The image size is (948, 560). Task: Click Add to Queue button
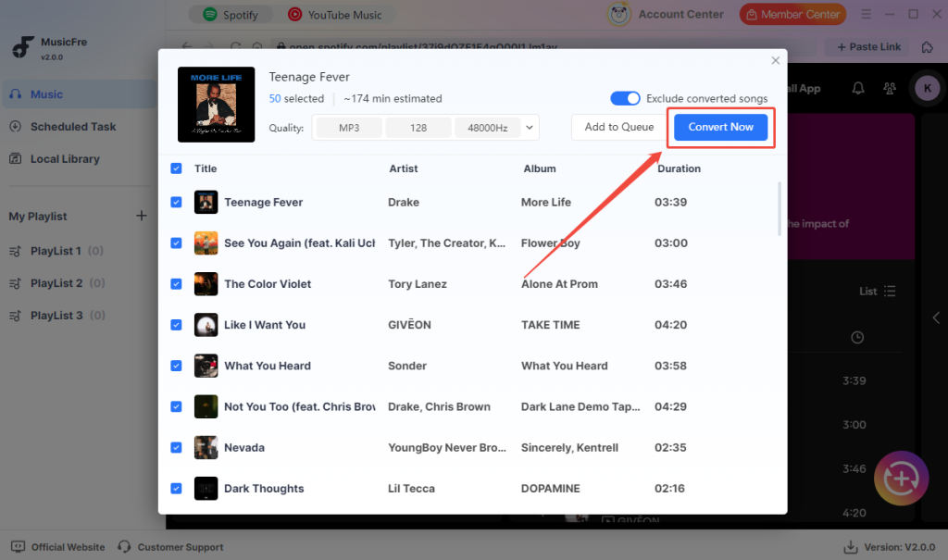click(618, 127)
